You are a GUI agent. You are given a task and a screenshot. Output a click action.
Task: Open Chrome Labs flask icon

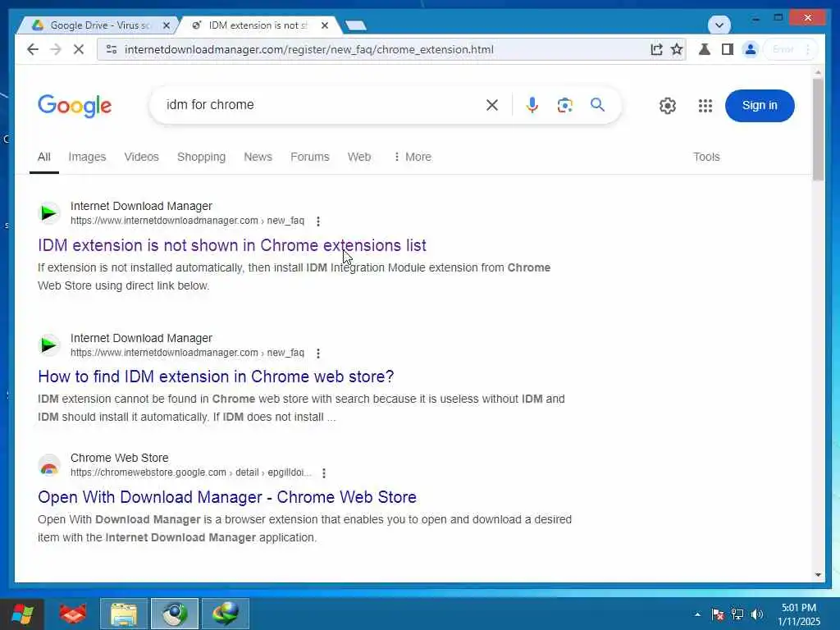705,49
